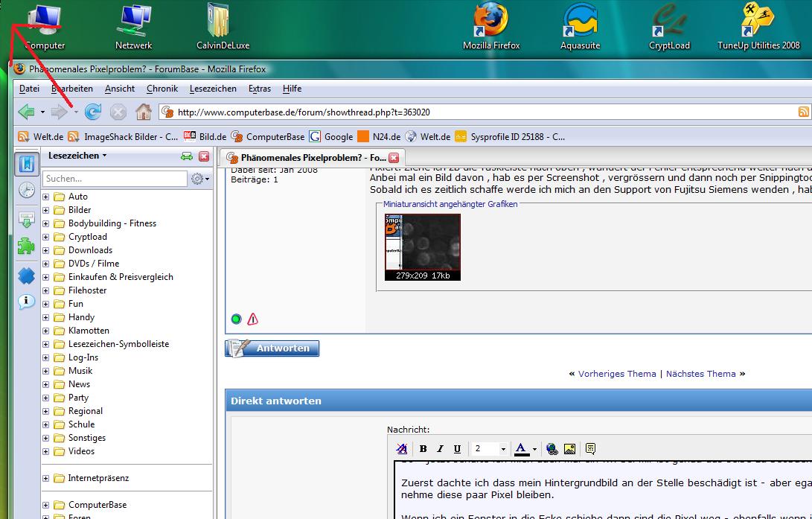Click the report post warning triangle icon
The width and height of the screenshot is (812, 519).
pyautogui.click(x=253, y=319)
